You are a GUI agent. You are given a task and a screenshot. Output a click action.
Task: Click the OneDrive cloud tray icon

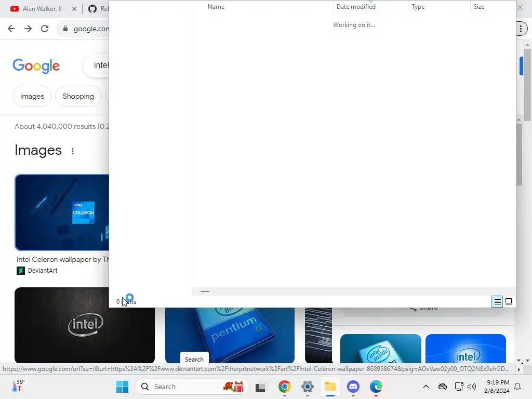[443, 387]
